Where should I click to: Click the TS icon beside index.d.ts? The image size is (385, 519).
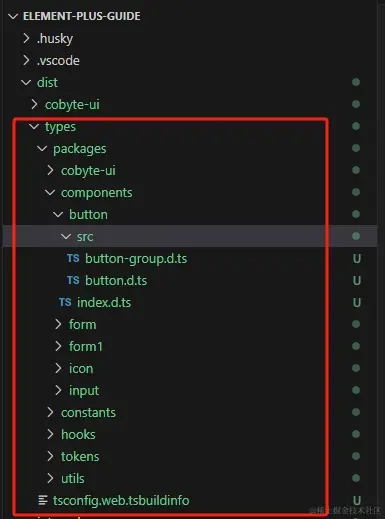65,302
